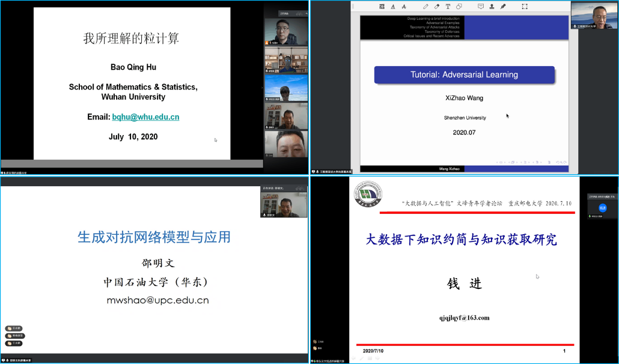The image size is (619, 364).
Task: Open the shapes tool in annotation toolbar
Action: [x=459, y=7]
